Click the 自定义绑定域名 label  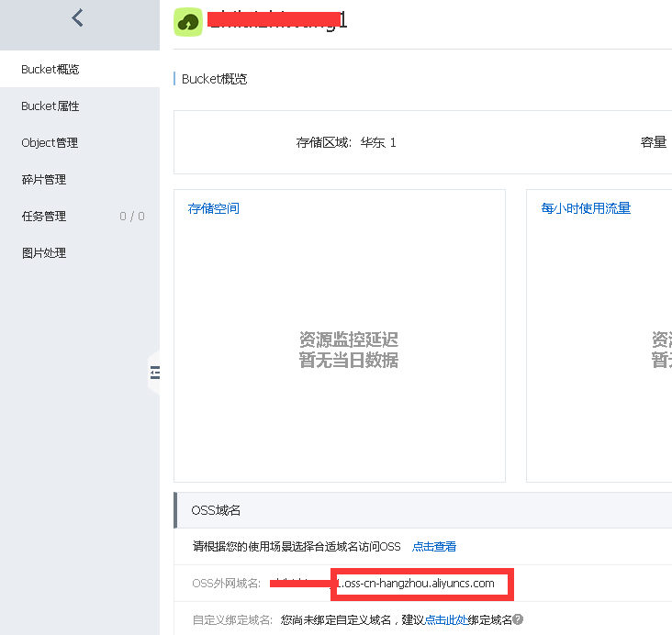(232, 620)
